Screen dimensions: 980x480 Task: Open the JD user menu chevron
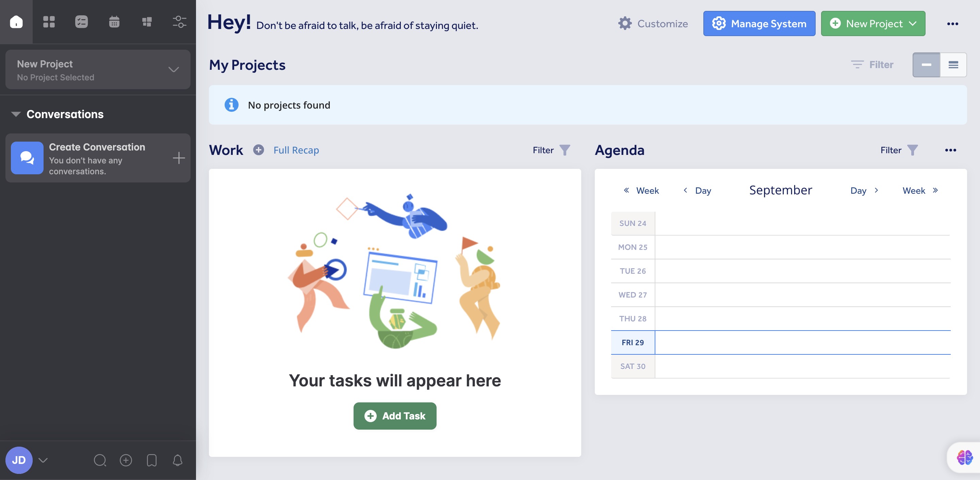(43, 460)
